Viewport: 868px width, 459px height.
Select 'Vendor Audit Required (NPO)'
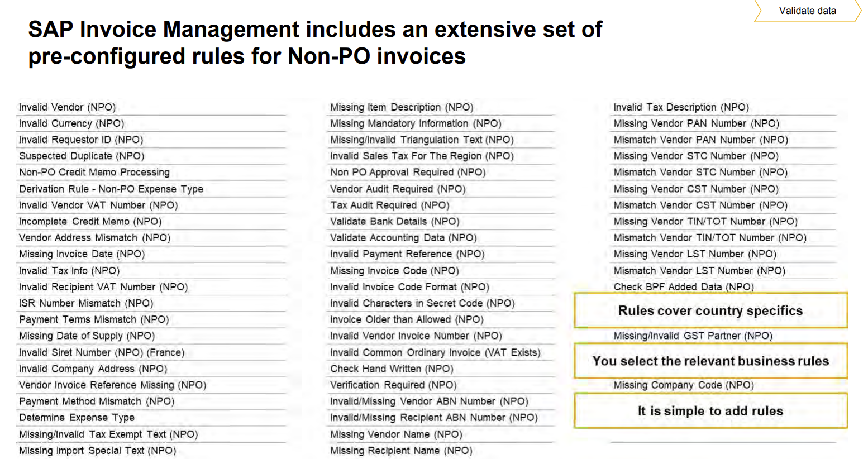click(398, 189)
